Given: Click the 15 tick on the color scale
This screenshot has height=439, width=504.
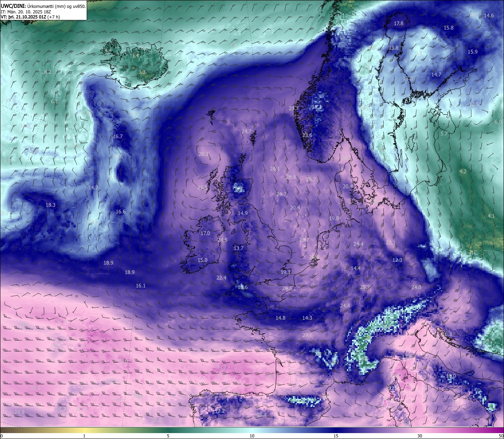Looking at the screenshot, I should [x=336, y=436].
